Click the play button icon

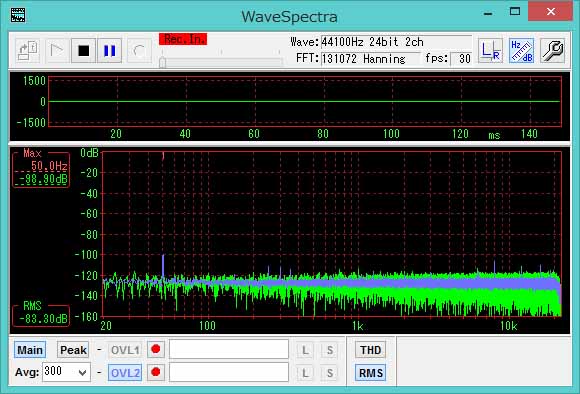click(x=56, y=51)
